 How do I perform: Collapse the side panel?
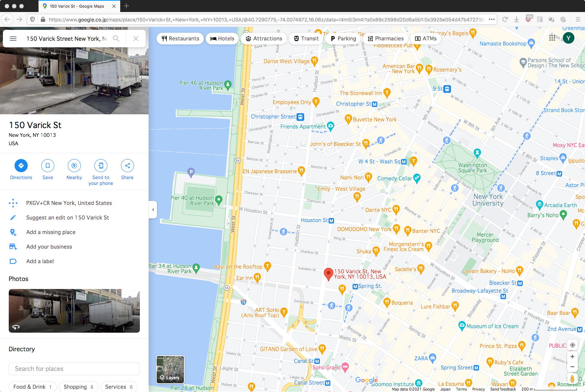point(153,210)
